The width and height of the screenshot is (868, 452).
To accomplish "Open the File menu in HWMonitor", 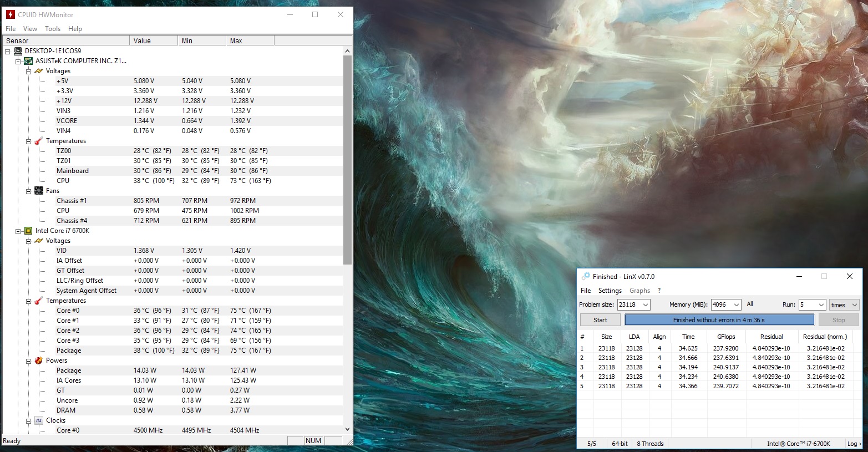I will point(11,29).
